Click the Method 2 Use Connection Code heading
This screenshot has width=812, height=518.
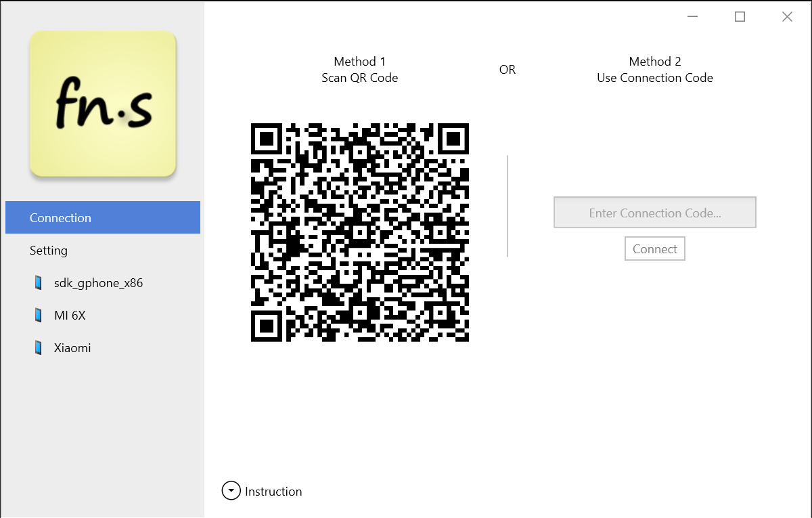pos(655,70)
